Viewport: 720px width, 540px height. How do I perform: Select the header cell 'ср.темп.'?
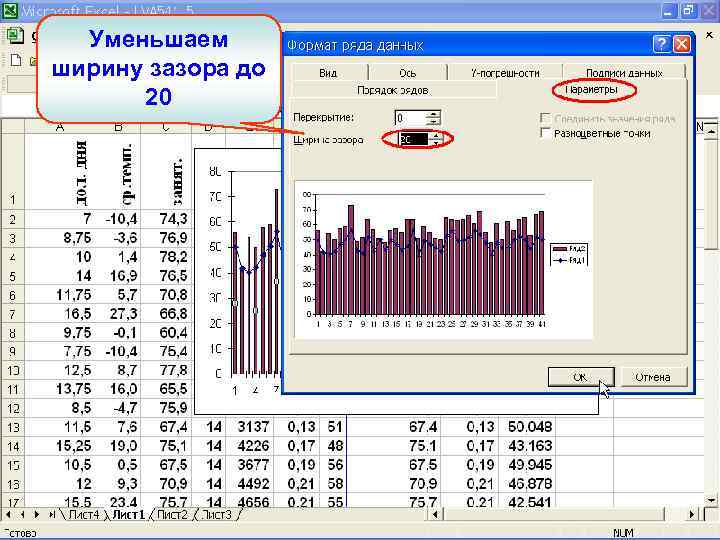pyautogui.click(x=118, y=172)
